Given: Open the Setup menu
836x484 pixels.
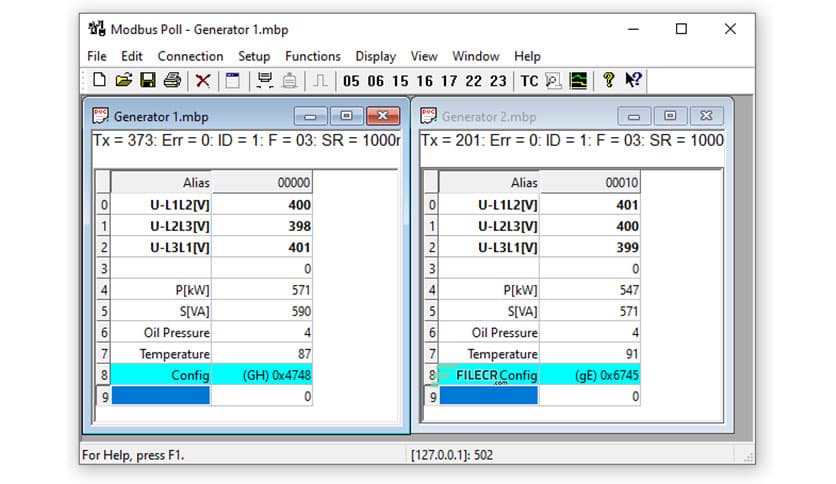Looking at the screenshot, I should click(x=254, y=56).
